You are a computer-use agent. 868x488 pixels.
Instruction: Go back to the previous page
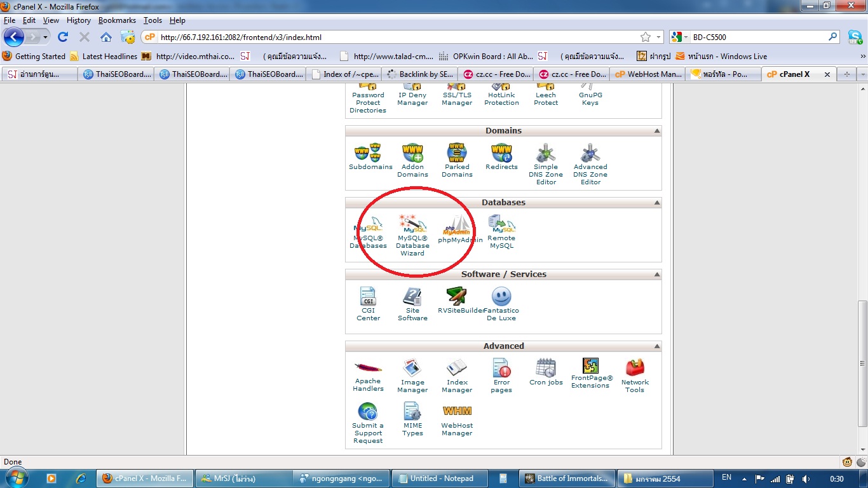tap(14, 37)
